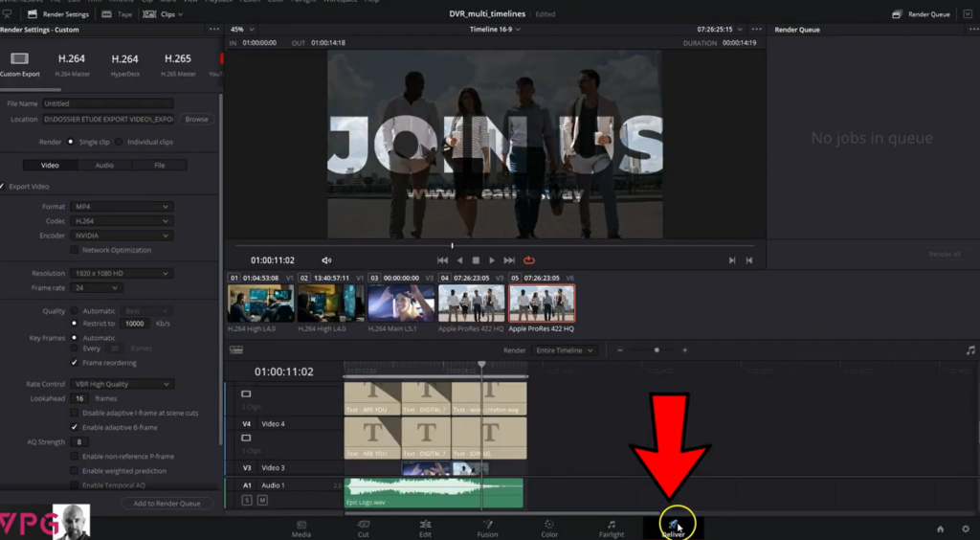Image resolution: width=980 pixels, height=540 pixels.
Task: Open the Fusion page icon
Action: tap(487, 526)
